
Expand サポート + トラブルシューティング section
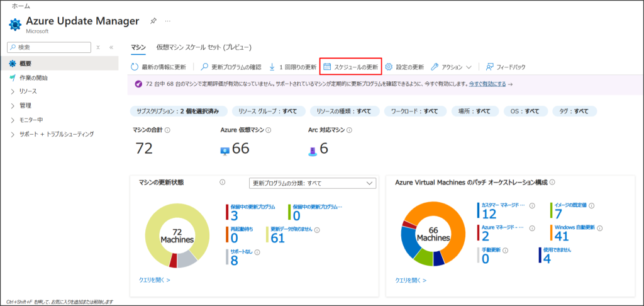56,134
